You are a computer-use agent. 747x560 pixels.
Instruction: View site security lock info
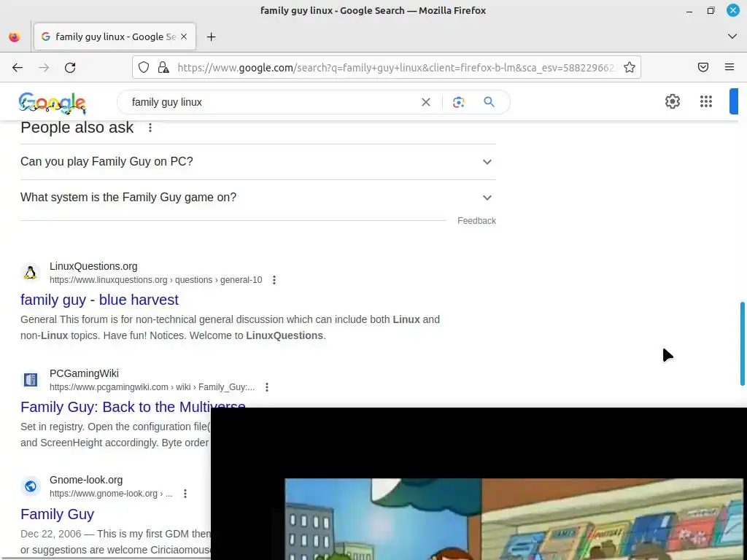163,67
